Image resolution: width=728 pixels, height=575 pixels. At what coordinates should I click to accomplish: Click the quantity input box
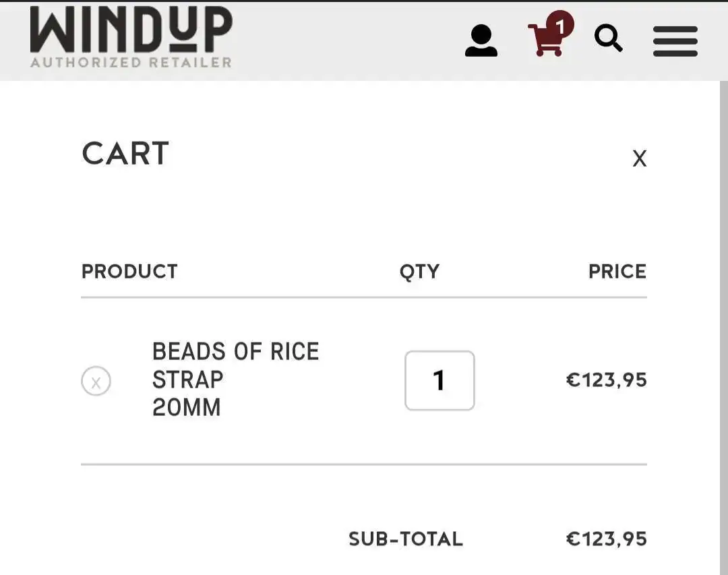click(x=439, y=380)
